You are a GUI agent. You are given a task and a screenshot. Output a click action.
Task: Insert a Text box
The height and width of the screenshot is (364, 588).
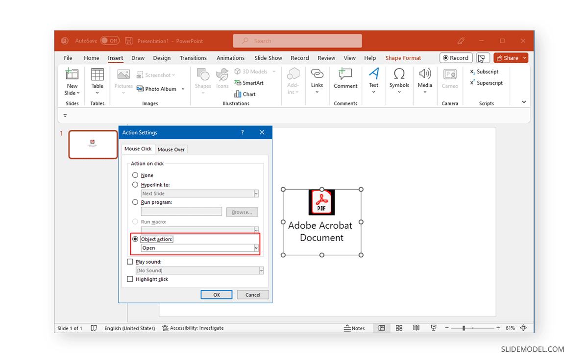coord(374,78)
